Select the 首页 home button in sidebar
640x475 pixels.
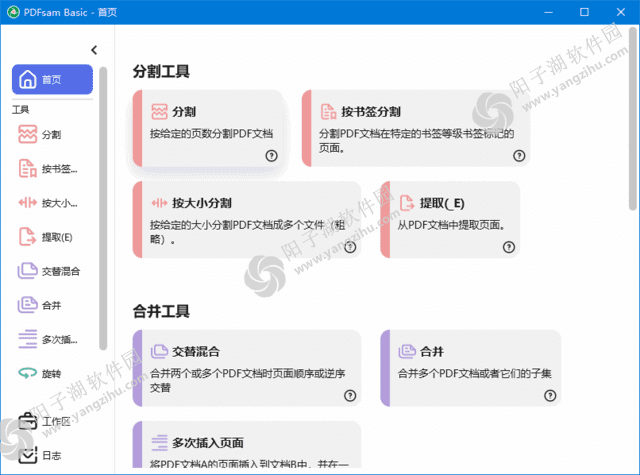[52, 79]
